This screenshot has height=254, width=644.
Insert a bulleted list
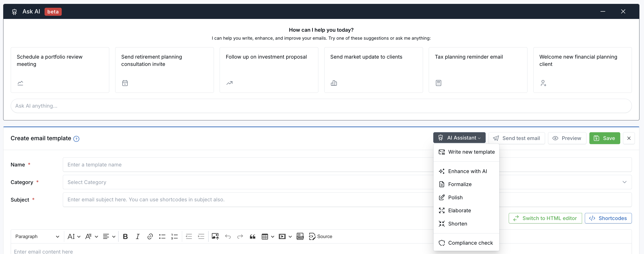pos(162,236)
